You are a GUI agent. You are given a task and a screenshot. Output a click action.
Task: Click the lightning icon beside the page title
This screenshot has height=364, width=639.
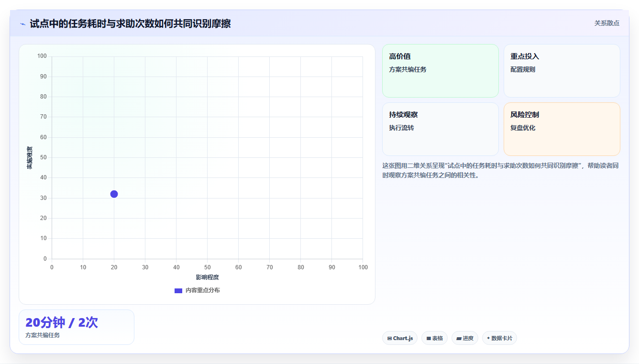pyautogui.click(x=22, y=24)
